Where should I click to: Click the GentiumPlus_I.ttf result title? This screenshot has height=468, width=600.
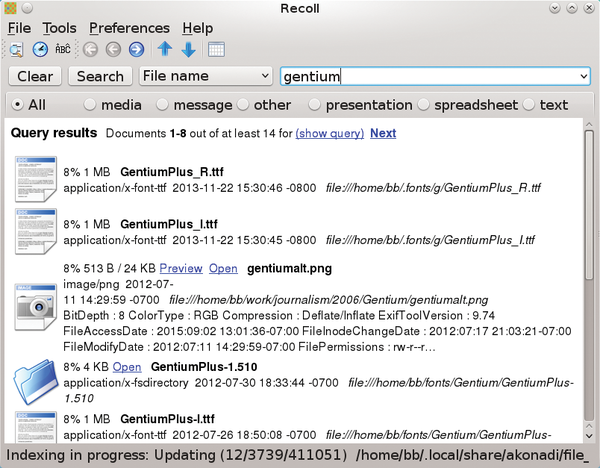pyautogui.click(x=169, y=224)
